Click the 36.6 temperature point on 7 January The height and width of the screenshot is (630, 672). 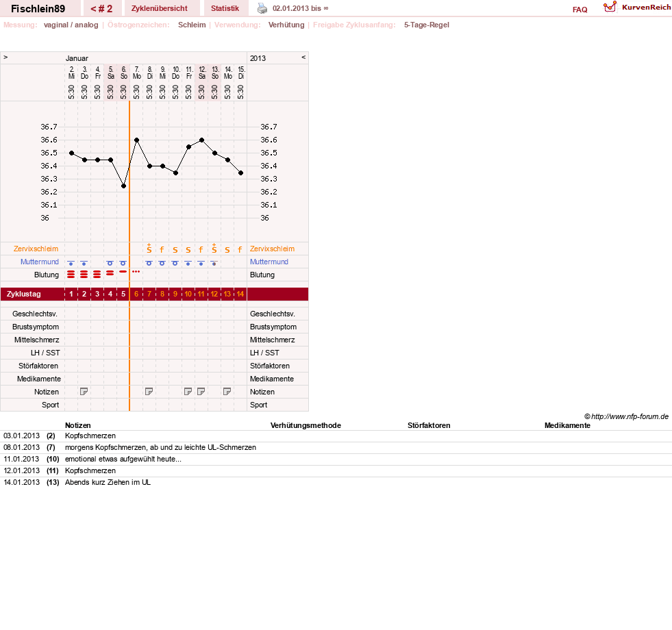136,140
